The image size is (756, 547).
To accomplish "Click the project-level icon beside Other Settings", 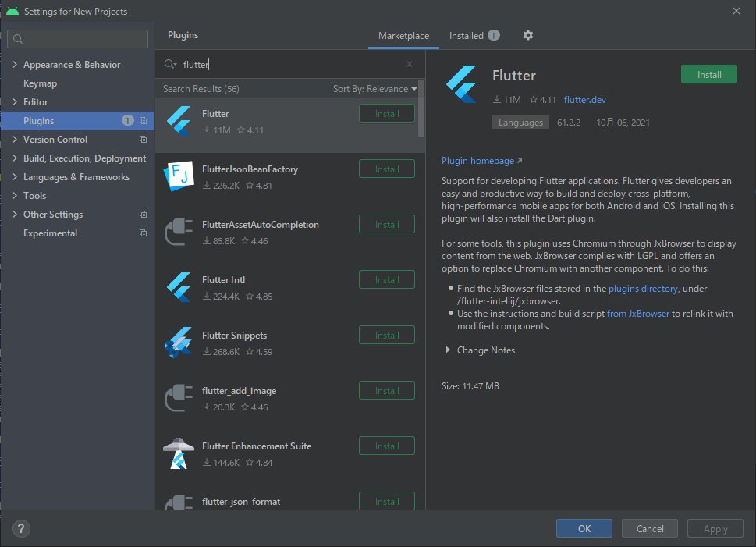I will 144,214.
